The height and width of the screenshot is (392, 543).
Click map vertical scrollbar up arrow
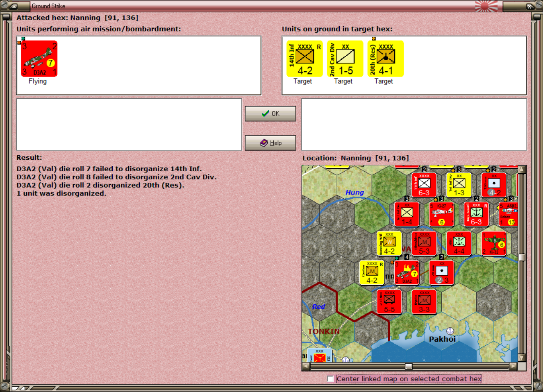pyautogui.click(x=522, y=170)
